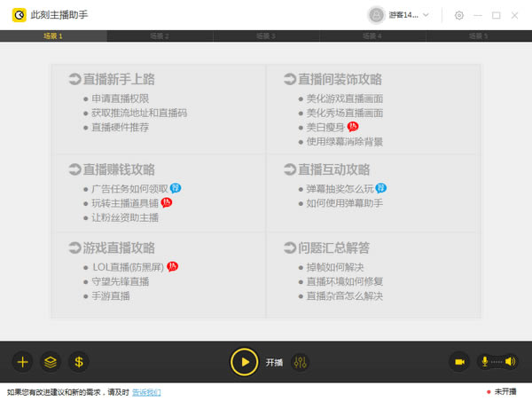Expand the guest account dropdown arrow
Image resolution: width=532 pixels, height=401 pixels.
[x=426, y=15]
